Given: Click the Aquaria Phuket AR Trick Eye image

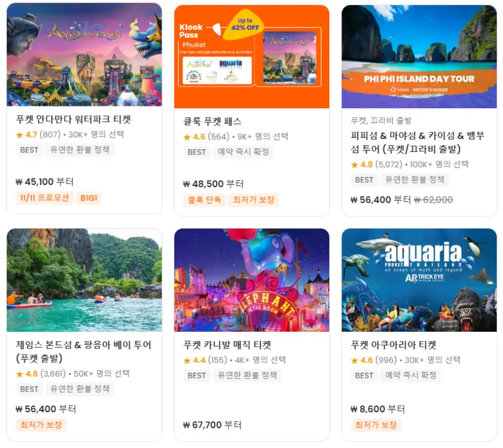Looking at the screenshot, I should pyautogui.click(x=419, y=280).
